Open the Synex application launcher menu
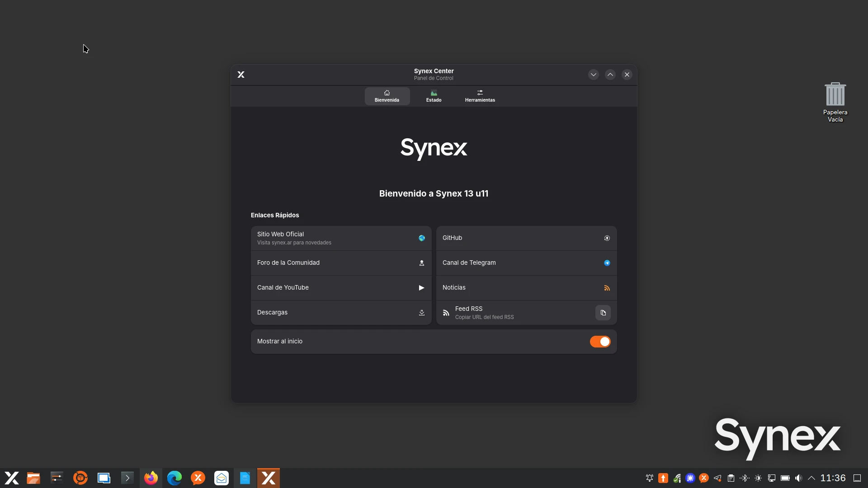Image resolution: width=868 pixels, height=488 pixels. (12, 478)
